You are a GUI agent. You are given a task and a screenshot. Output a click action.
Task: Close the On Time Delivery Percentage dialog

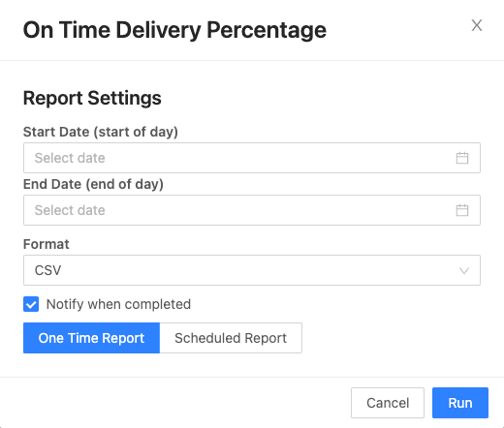click(477, 25)
